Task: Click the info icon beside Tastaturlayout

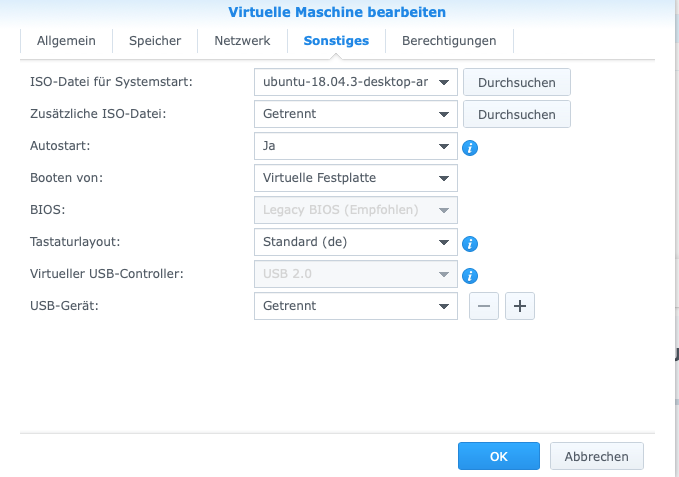Action: point(469,243)
